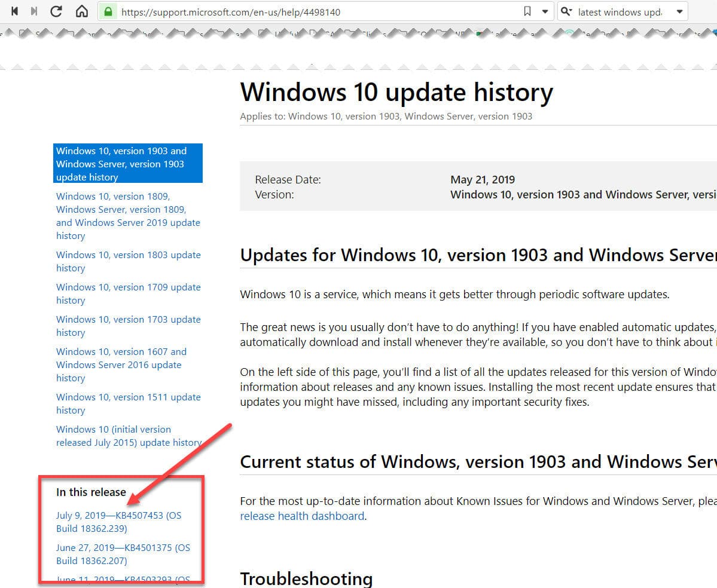Open June 27, 2019 KB4501375 release link
The image size is (717, 588).
[123, 554]
